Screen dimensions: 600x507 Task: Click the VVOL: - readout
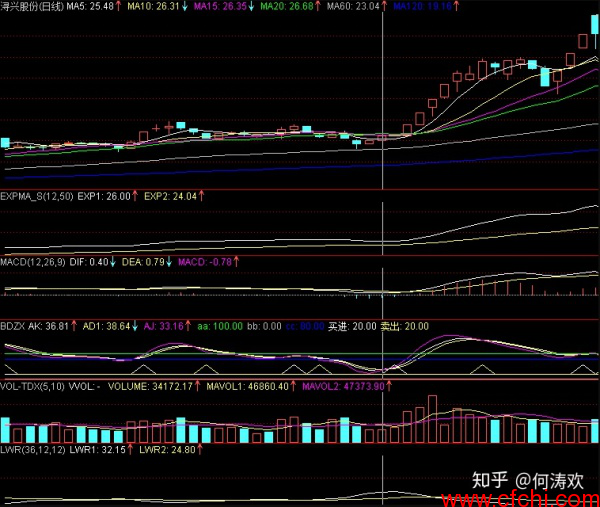point(85,386)
